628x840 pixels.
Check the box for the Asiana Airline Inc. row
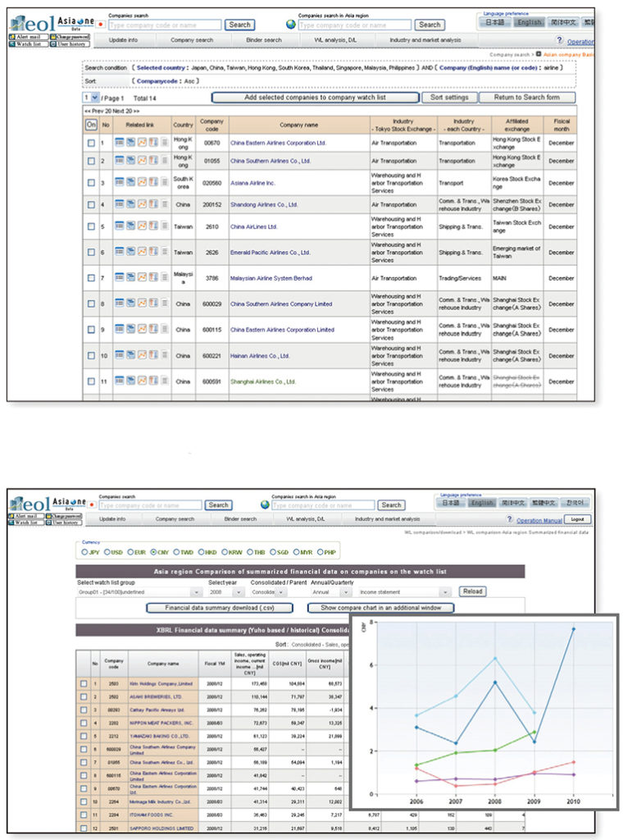91,183
